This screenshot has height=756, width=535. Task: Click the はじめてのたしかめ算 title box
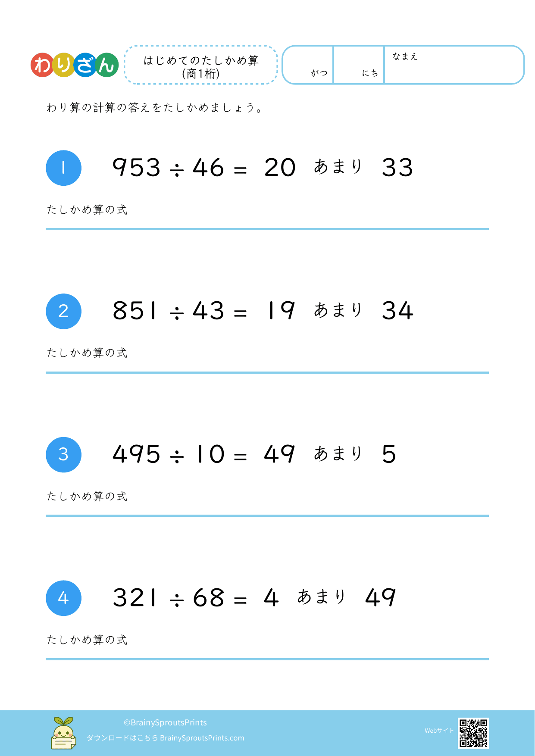pyautogui.click(x=201, y=66)
